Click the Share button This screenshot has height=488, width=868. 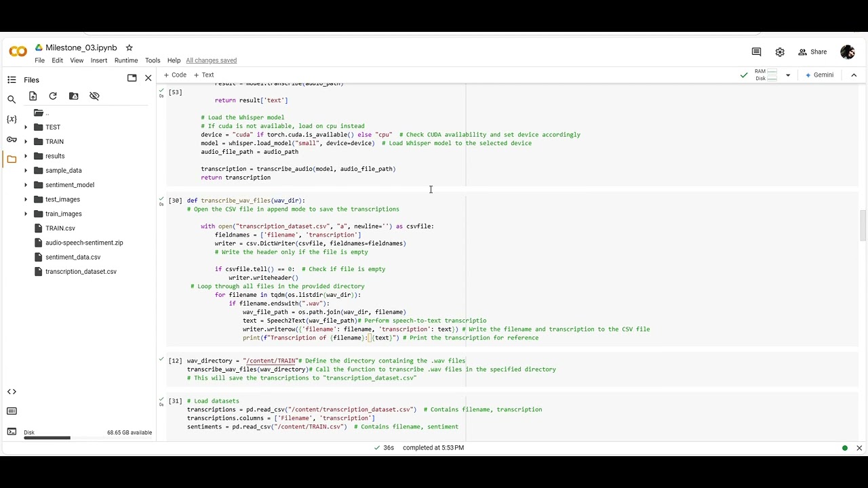tap(812, 52)
